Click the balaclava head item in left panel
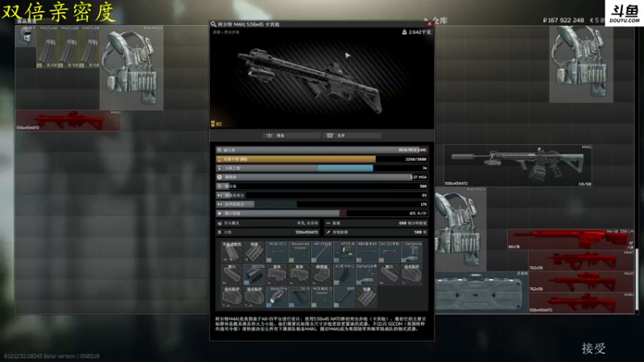This screenshot has height=362, width=644. click(x=26, y=36)
